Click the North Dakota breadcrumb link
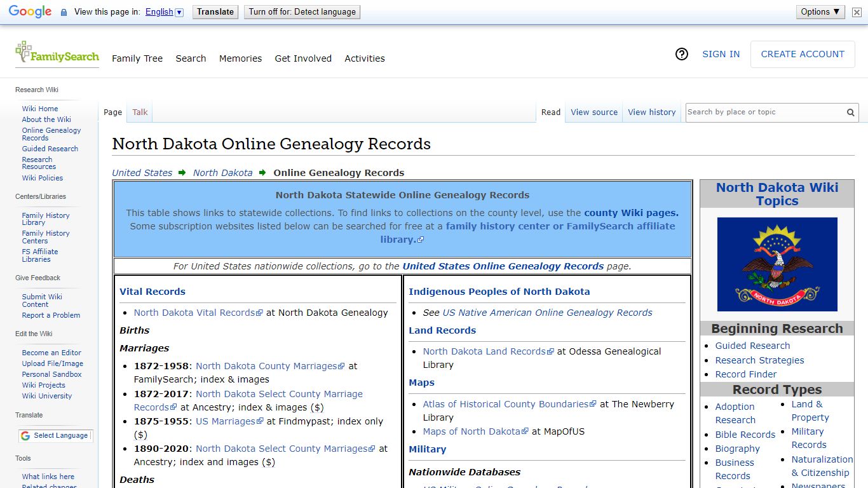Viewport: 868px width, 488px height. pyautogui.click(x=223, y=173)
